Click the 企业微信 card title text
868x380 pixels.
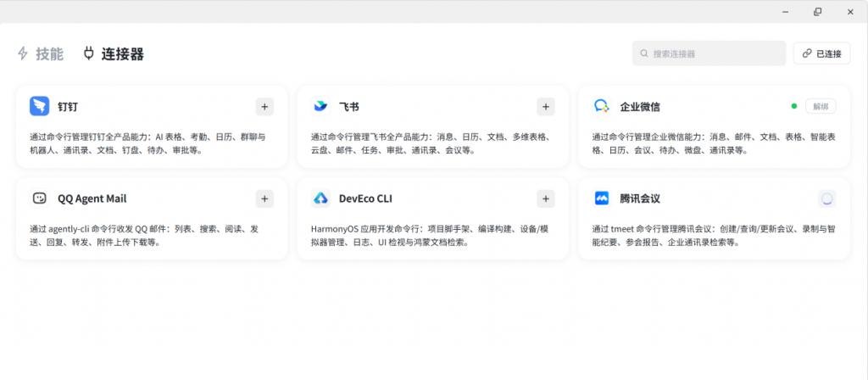click(x=640, y=107)
